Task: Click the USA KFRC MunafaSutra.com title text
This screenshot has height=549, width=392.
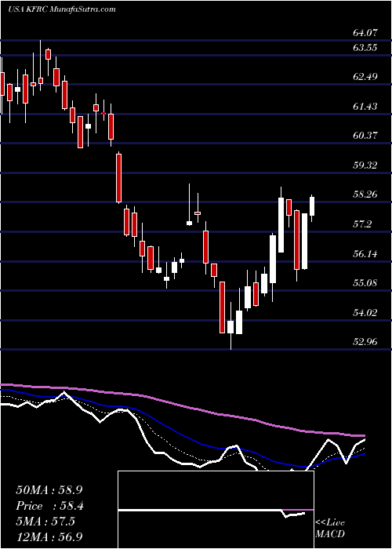Action: tap(62, 9)
